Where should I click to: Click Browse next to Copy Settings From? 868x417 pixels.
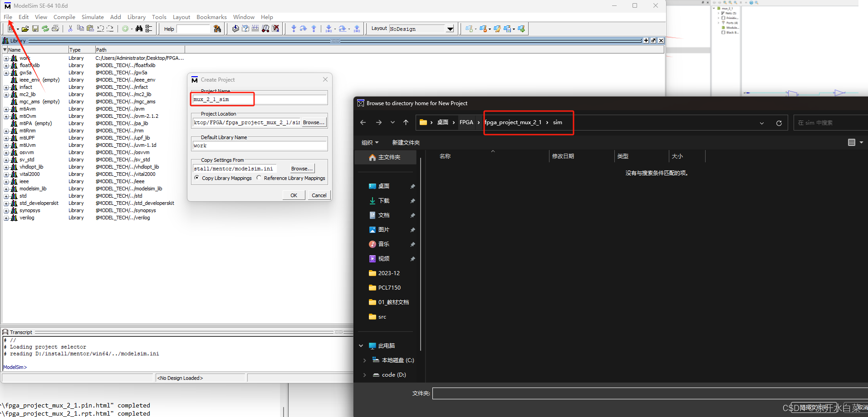[x=302, y=169]
